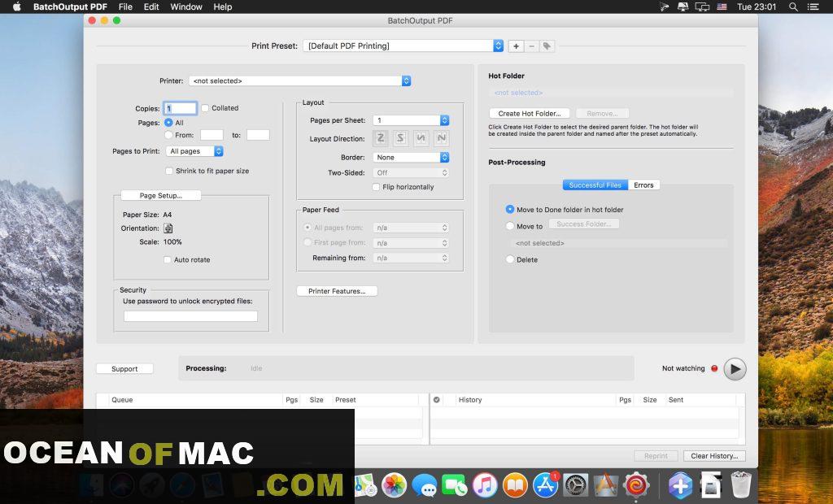Select the Move to radio option
Image resolution: width=833 pixels, height=504 pixels.
click(x=510, y=226)
